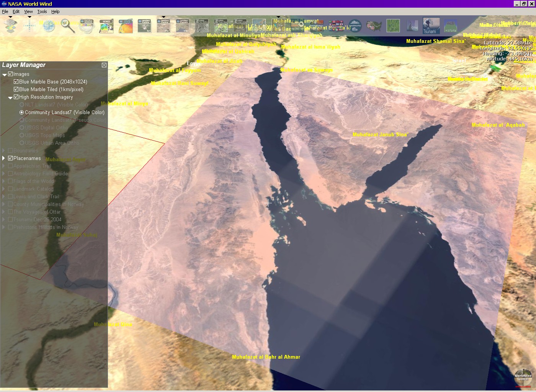Expand the Appalachian Trail tree node
This screenshot has height=392, width=536.
click(4, 166)
